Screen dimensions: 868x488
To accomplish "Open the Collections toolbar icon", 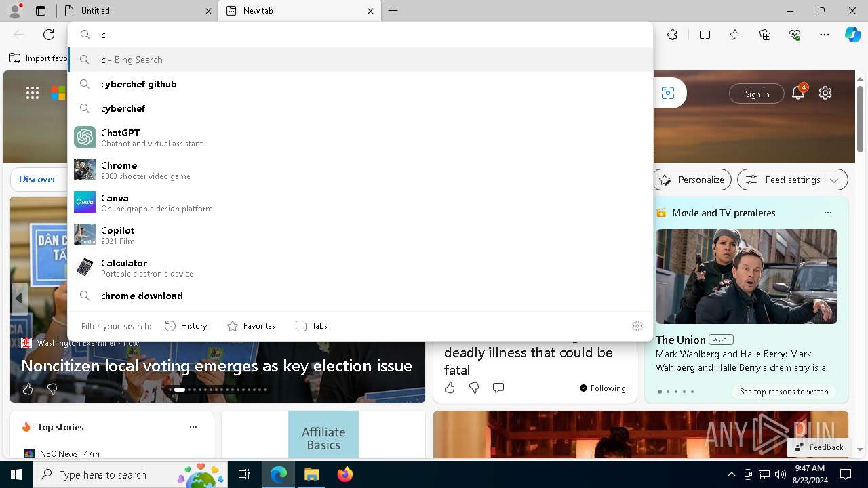I will click(765, 35).
